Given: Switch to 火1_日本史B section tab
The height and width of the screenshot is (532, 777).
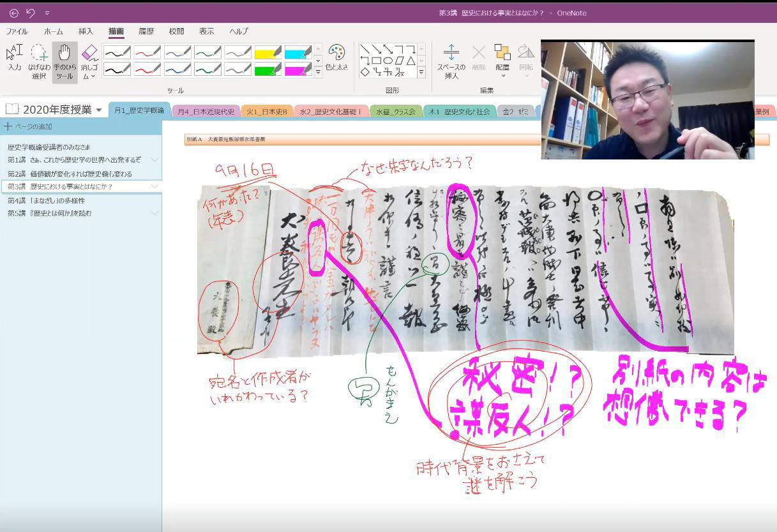Looking at the screenshot, I should [x=268, y=111].
